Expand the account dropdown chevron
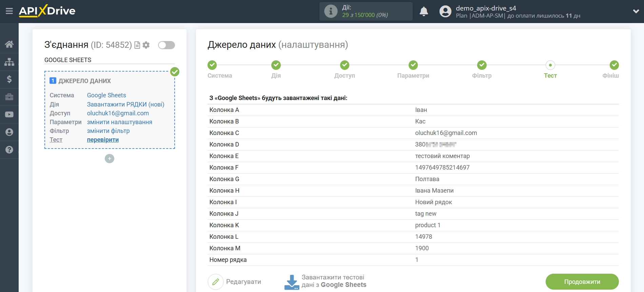The width and height of the screenshot is (644, 292). click(x=636, y=11)
